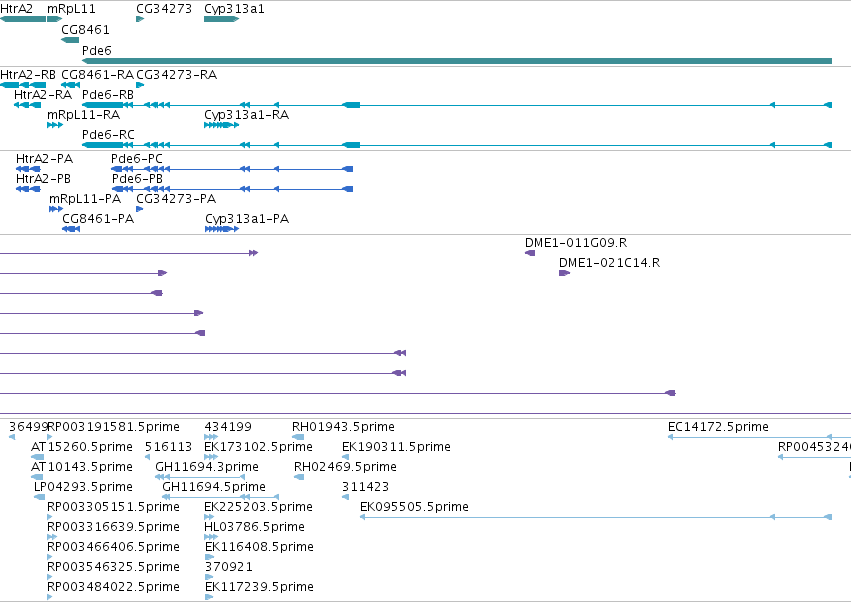Select the RP003466406.5prime EST label
Screen dimensions: 851x602
click(x=113, y=547)
